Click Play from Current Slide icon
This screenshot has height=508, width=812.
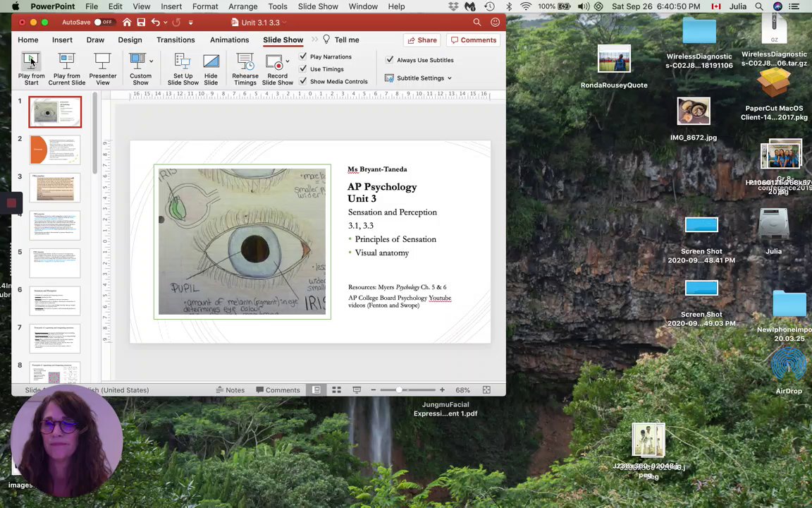[x=66, y=64]
